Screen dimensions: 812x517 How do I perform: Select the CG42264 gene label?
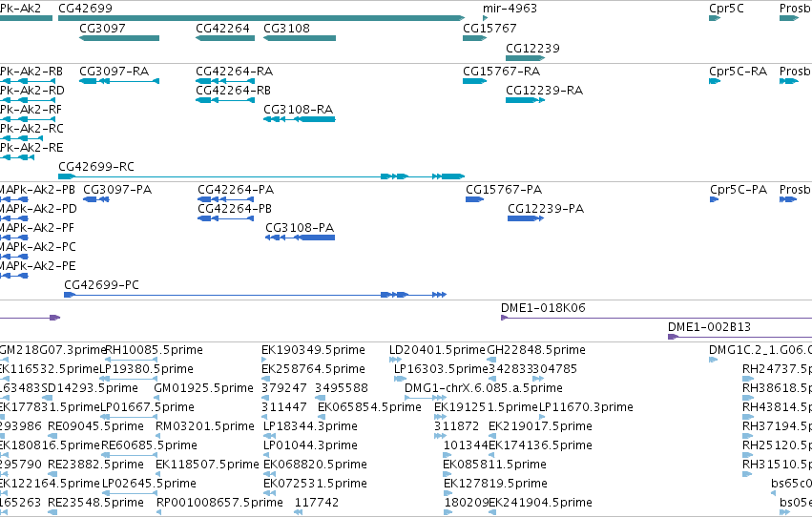click(222, 29)
